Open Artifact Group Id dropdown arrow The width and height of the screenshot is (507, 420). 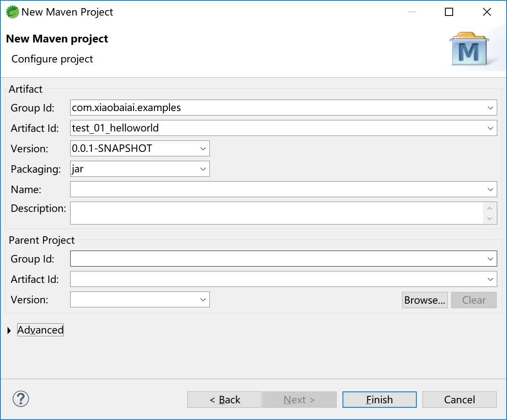point(490,108)
